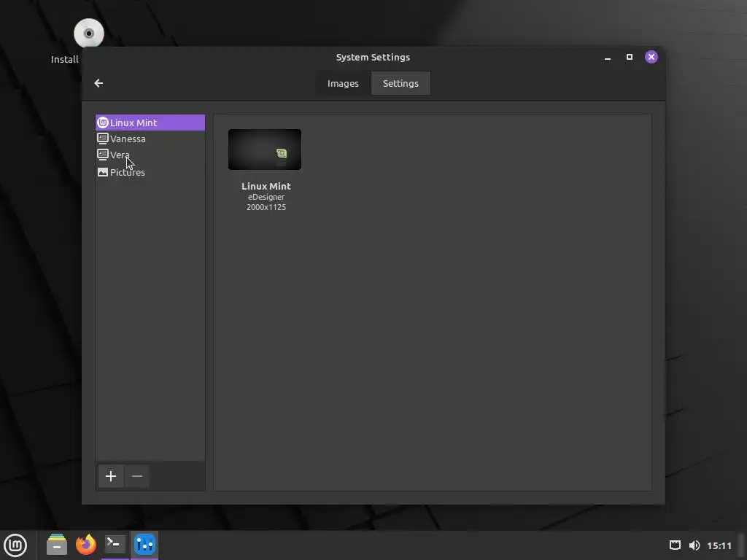
Task: Minimize the System Settings window
Action: click(x=608, y=58)
